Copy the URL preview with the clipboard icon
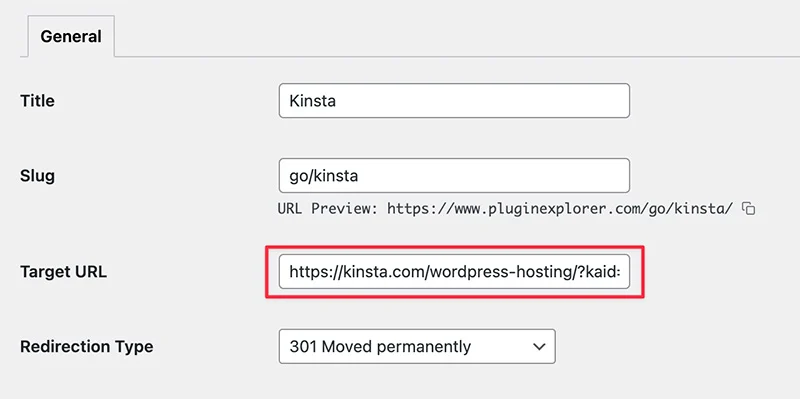Screen dimensions: 800x399 [748, 208]
